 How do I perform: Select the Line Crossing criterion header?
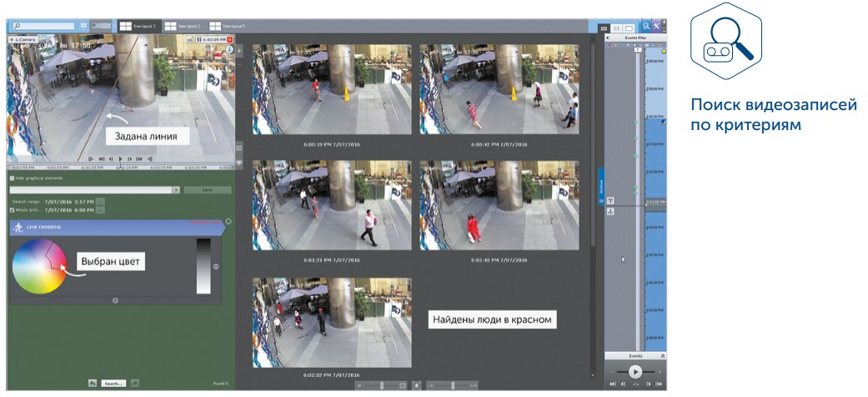[x=116, y=228]
